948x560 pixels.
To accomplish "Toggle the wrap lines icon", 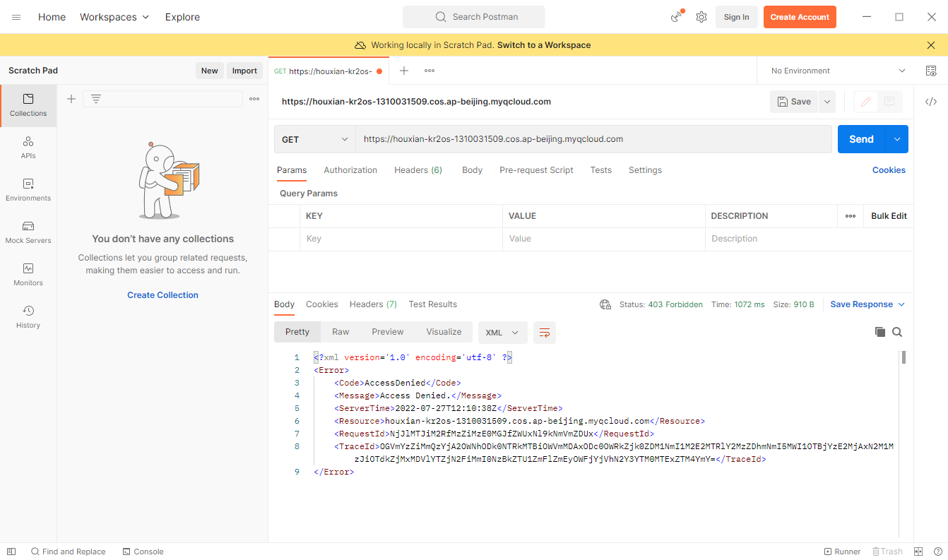I will [x=545, y=333].
